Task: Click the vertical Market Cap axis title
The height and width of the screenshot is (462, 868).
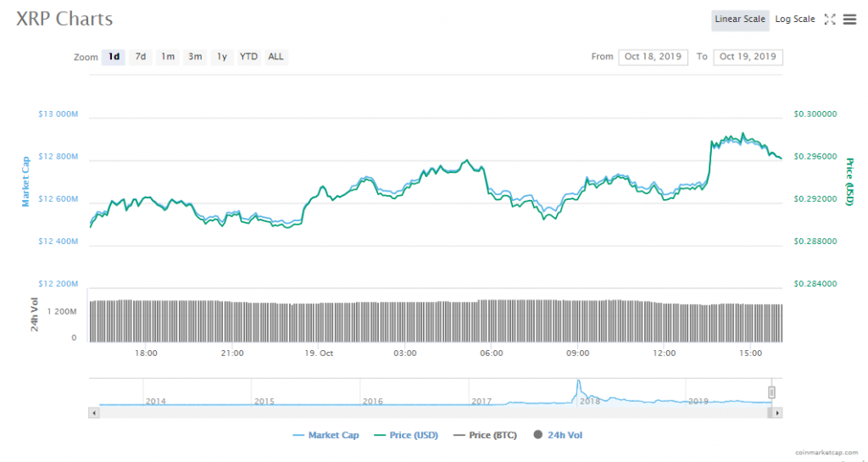Action: (25, 182)
